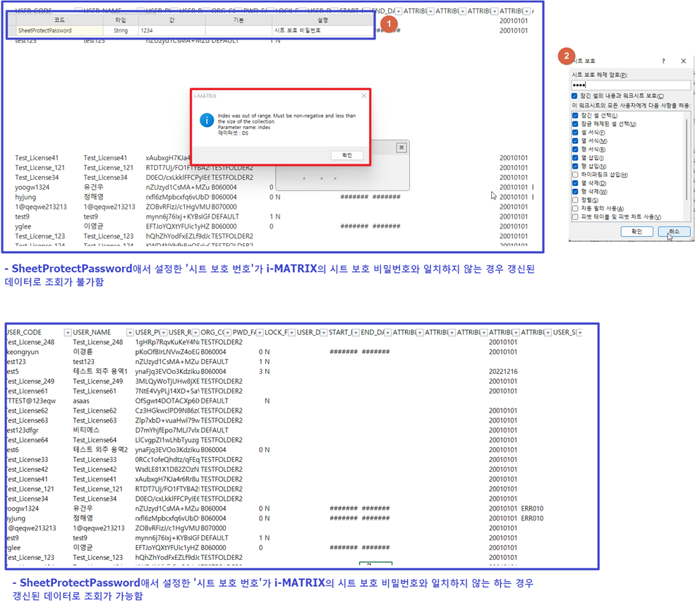Select Test_License62 name cell in lower table
This screenshot has width=700, height=615.
coord(95,410)
